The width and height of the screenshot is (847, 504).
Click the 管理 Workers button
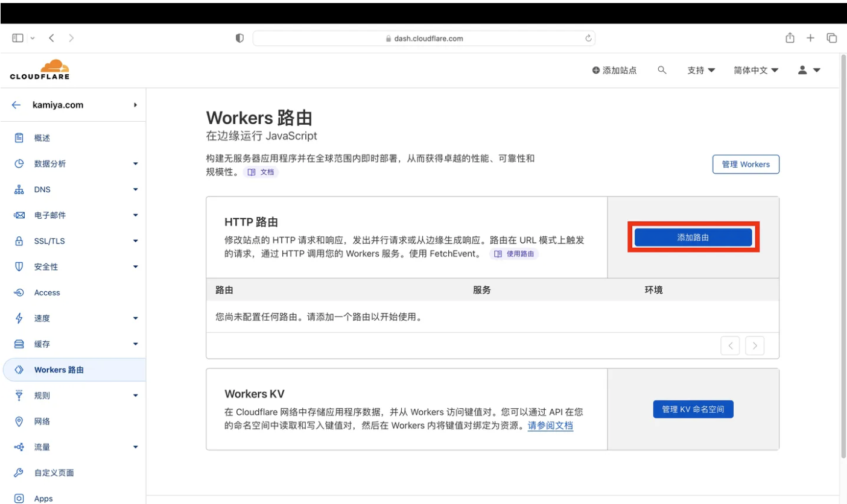[746, 164]
